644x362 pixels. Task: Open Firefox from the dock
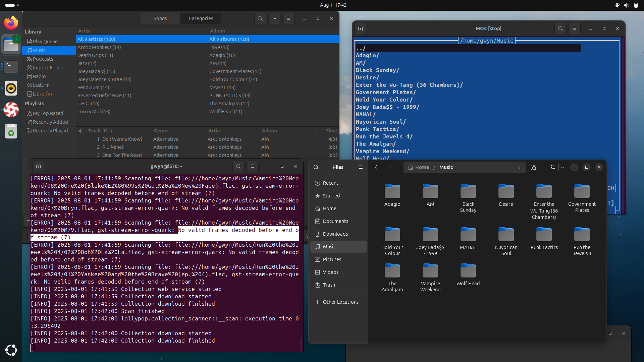11,23
